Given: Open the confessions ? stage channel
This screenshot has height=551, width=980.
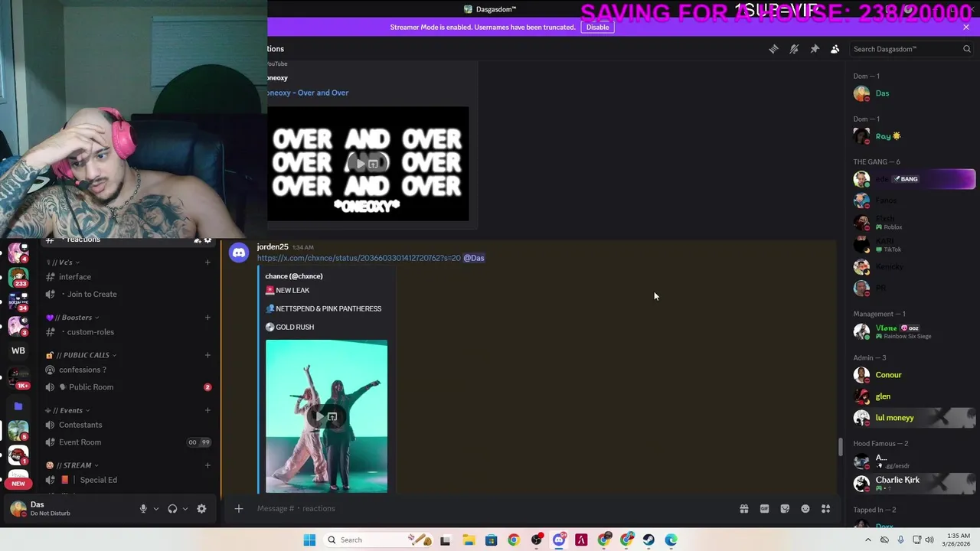Looking at the screenshot, I should coord(128,370).
